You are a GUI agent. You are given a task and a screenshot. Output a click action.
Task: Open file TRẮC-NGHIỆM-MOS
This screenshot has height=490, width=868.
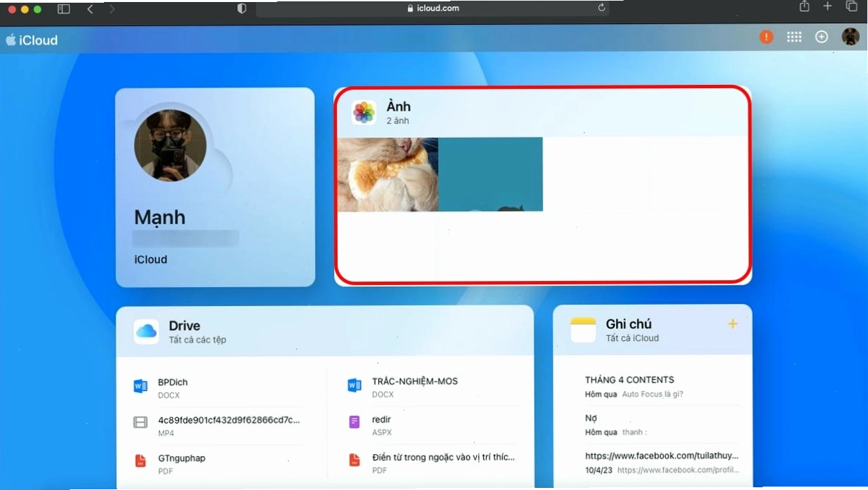[x=415, y=381]
